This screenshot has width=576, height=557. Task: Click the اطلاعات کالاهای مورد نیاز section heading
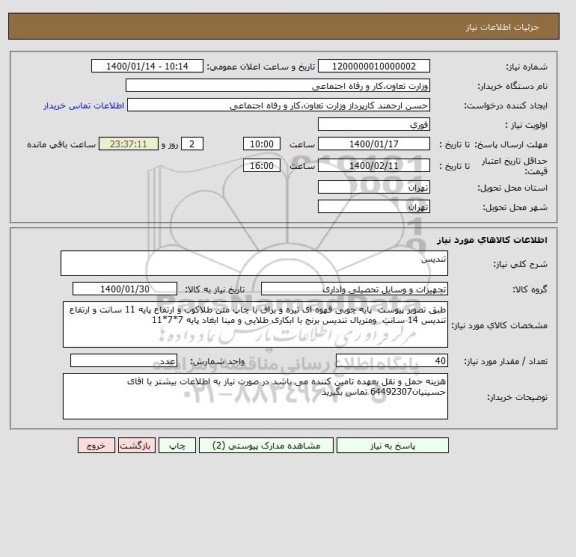coord(492,240)
